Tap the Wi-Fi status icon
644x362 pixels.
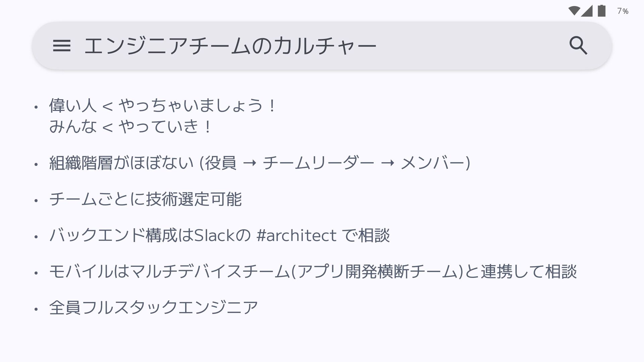click(574, 11)
